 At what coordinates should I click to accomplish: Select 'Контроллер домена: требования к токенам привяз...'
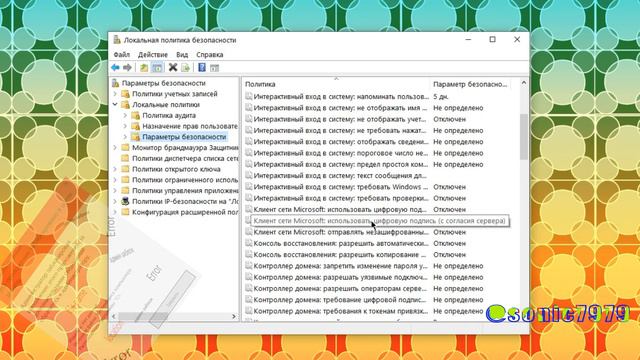point(341,311)
